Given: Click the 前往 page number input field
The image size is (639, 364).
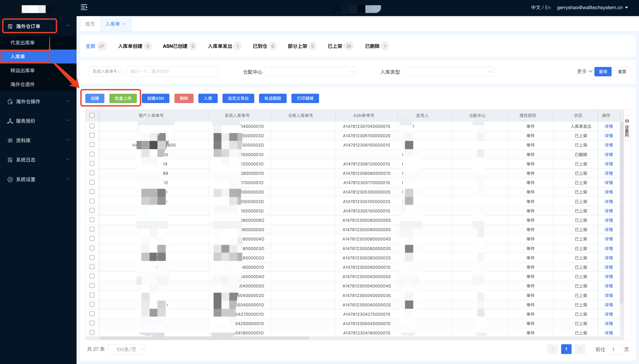Looking at the screenshot, I should click(x=614, y=349).
